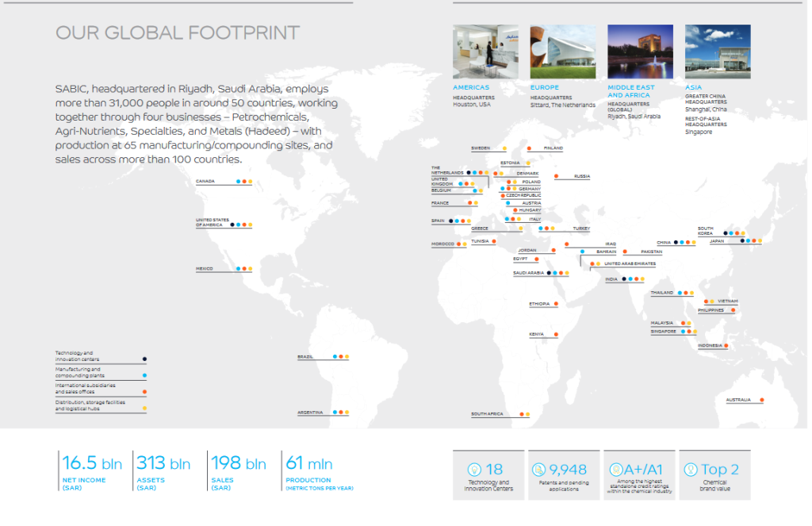Click the MIDDLE EAST AND AFRICA heading
The image size is (812, 526).
630,91
